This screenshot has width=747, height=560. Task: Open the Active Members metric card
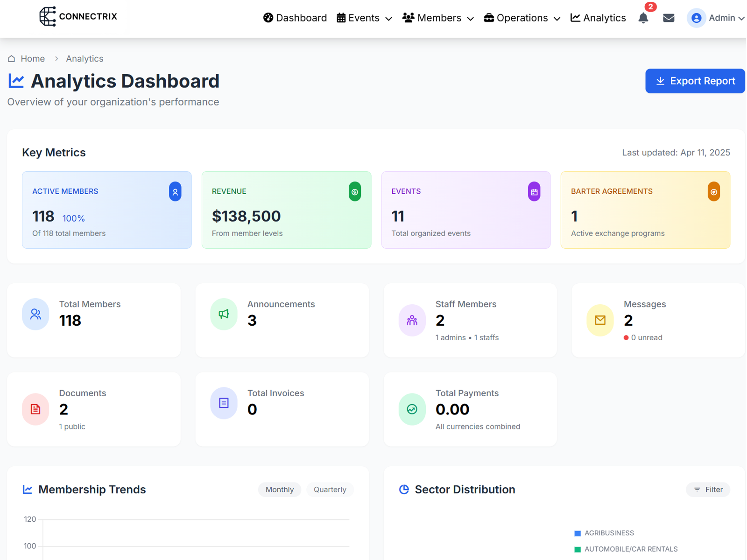pyautogui.click(x=107, y=210)
